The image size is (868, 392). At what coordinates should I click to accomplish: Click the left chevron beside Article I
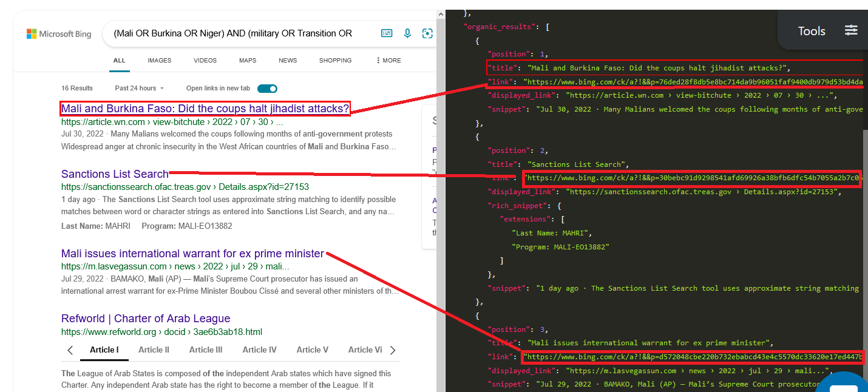70,350
